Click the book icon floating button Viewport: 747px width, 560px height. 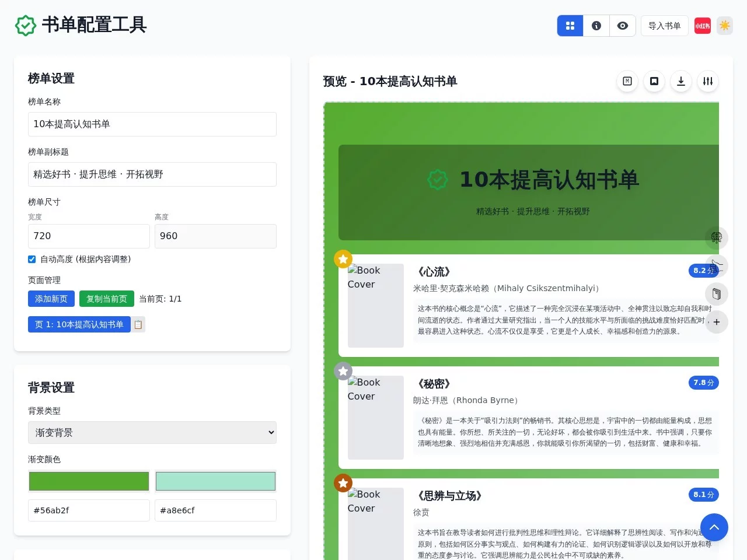pos(717,294)
